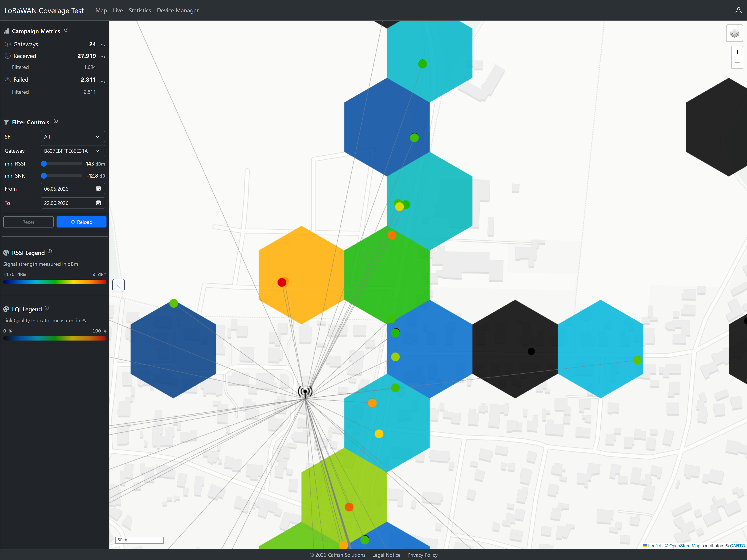This screenshot has width=747, height=560.
Task: Click the red measurement dot in orange hexagon
Action: 282,282
